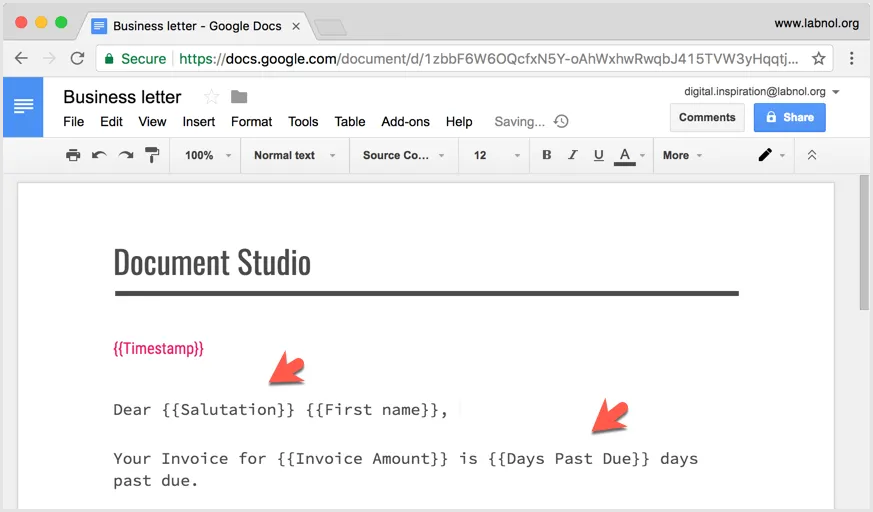Select the Business letter browser tab
The image size is (873, 512).
(197, 26)
